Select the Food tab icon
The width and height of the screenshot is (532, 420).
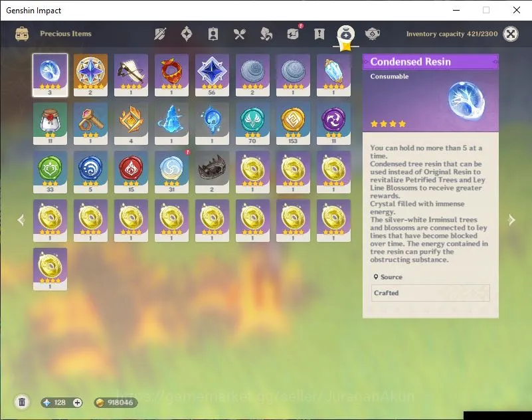click(239, 34)
